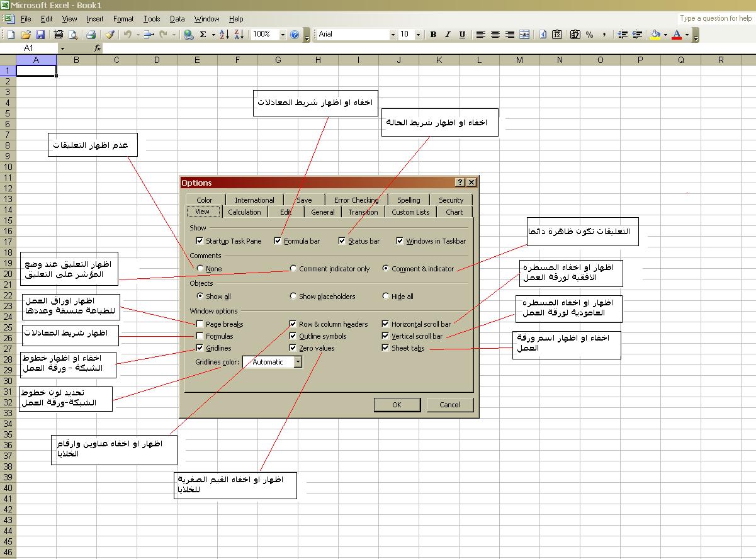Uncheck the Status bar checkbox
Viewport: 756px width, 559px height.
(342, 241)
